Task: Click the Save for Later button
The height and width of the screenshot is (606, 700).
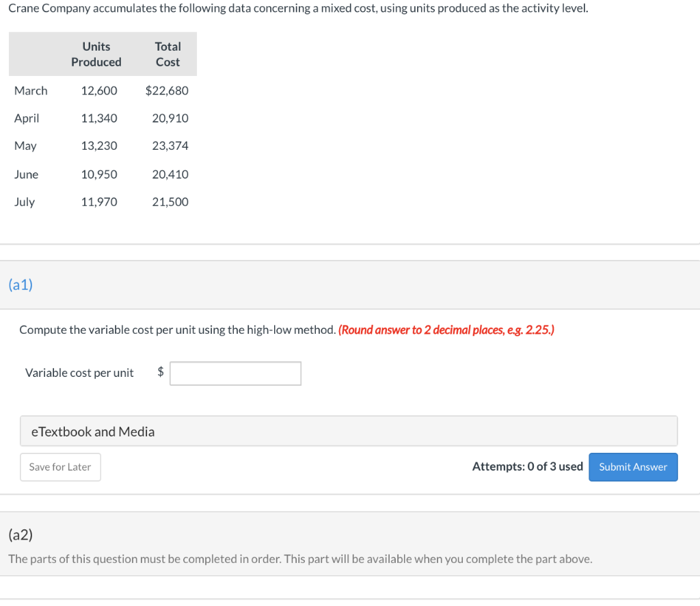Action: coord(60,467)
